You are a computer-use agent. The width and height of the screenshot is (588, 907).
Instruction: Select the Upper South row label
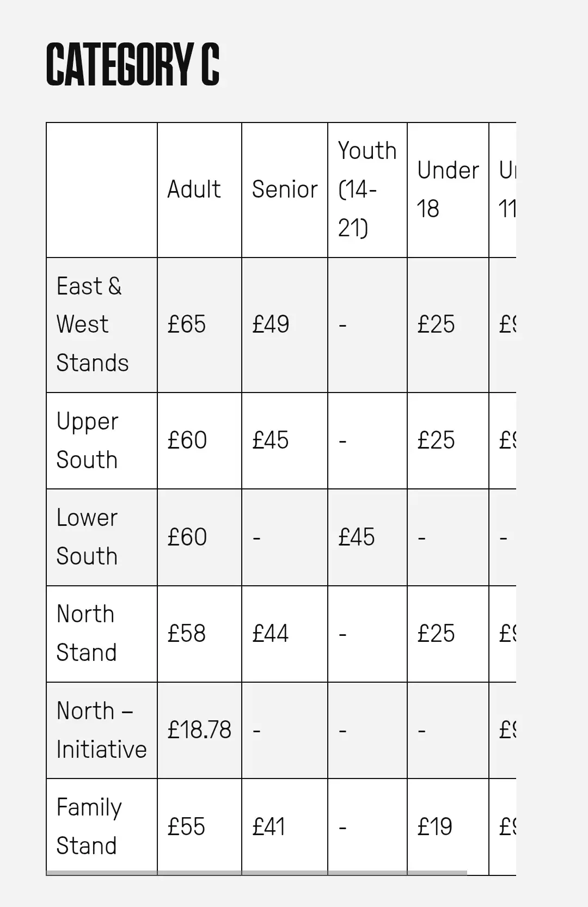88,440
